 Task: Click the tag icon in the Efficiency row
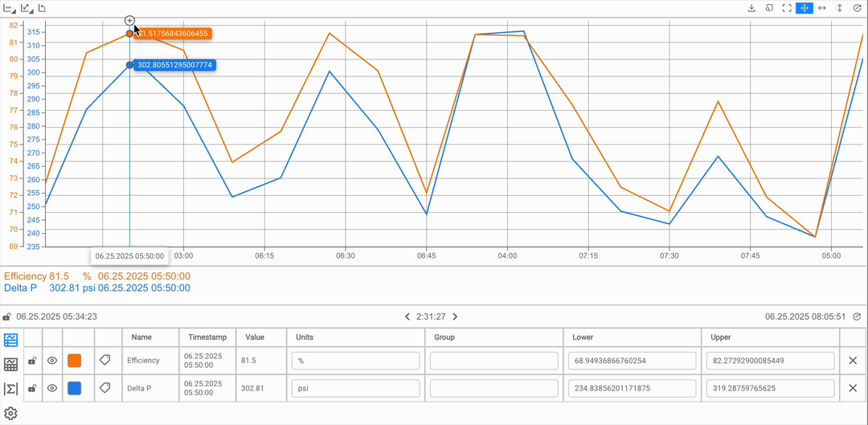click(104, 360)
